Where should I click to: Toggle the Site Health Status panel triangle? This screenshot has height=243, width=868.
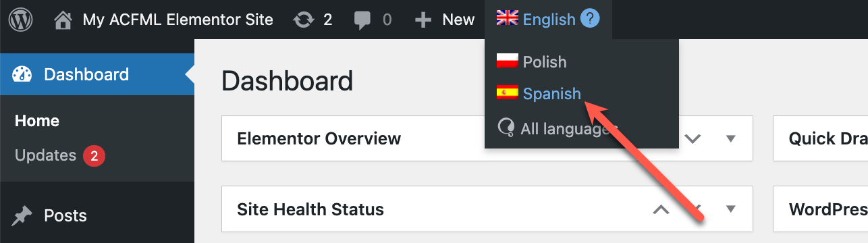[730, 209]
